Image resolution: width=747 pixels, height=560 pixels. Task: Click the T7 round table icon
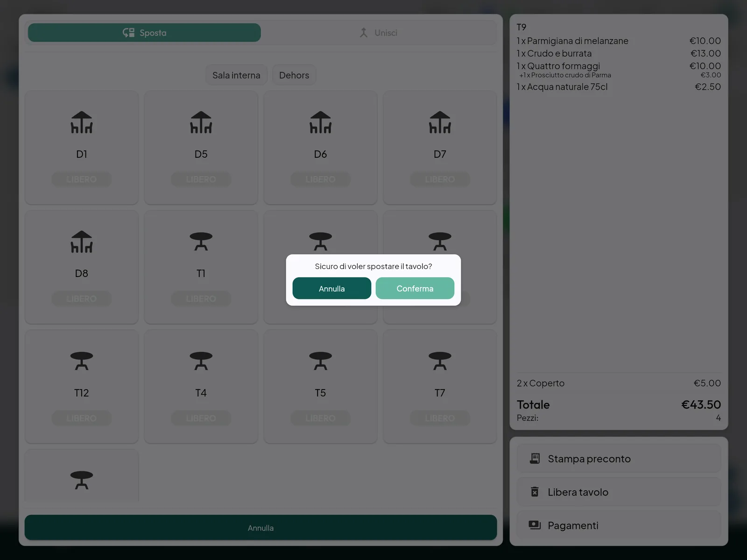[440, 361]
